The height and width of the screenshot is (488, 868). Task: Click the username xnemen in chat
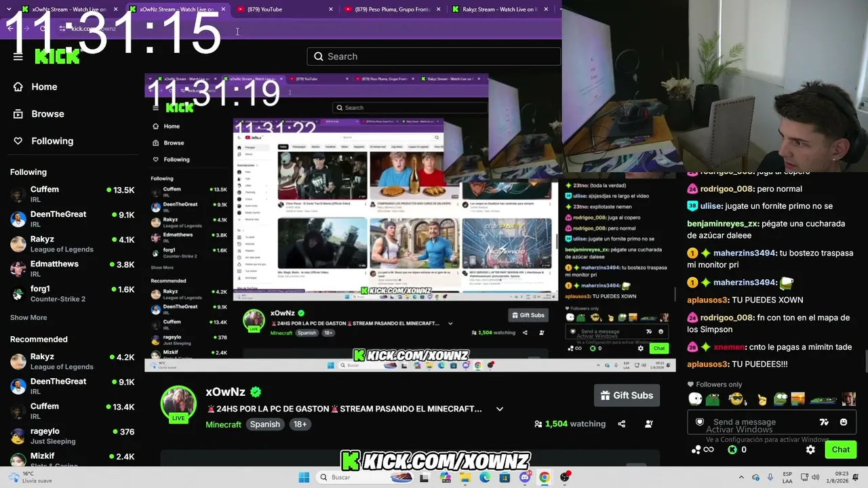point(730,347)
